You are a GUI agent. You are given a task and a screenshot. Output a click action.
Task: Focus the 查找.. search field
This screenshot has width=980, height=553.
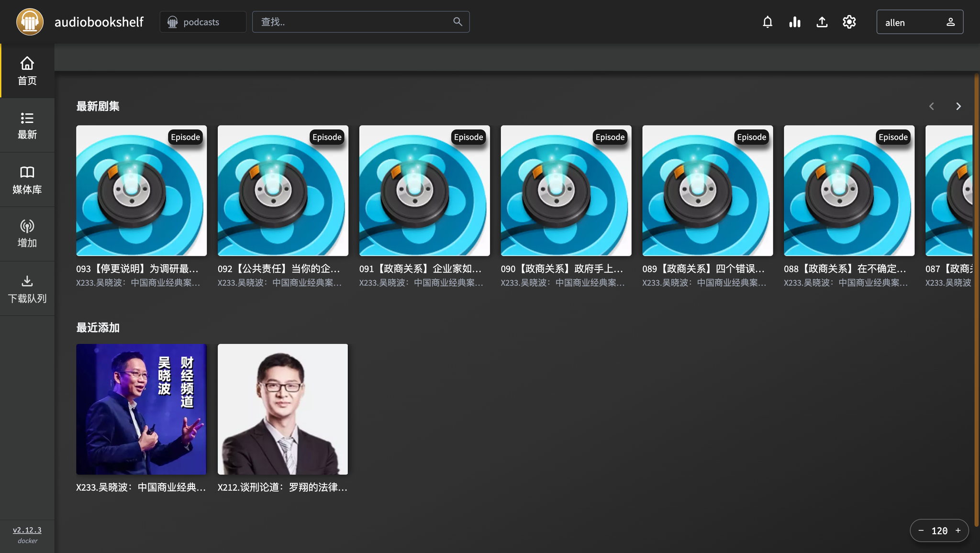click(x=361, y=22)
